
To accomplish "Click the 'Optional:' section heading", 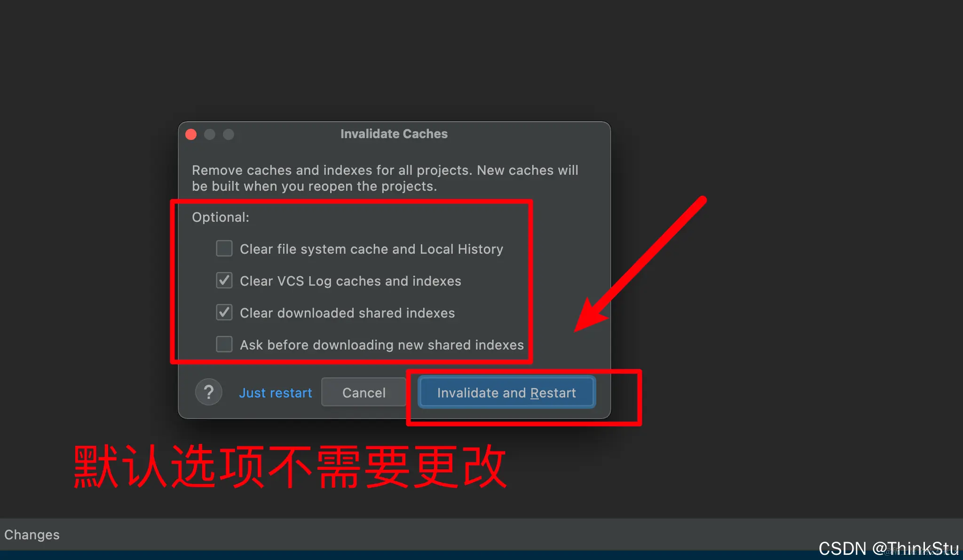I will 221,217.
